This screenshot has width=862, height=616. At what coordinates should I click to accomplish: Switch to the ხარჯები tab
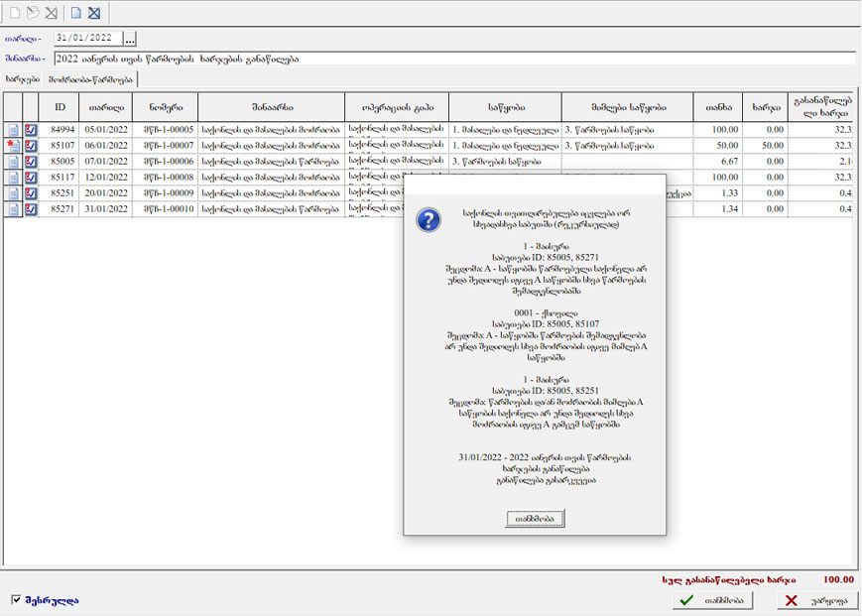(23, 79)
